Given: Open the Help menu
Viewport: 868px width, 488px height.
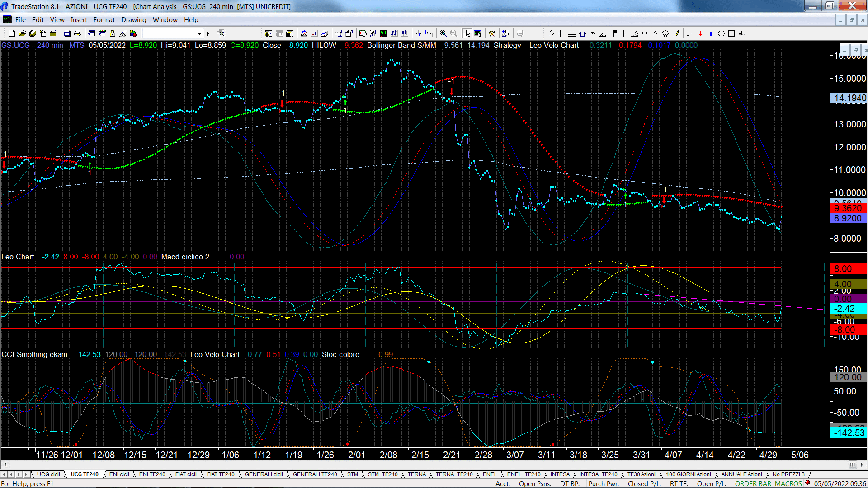Looking at the screenshot, I should [191, 20].
